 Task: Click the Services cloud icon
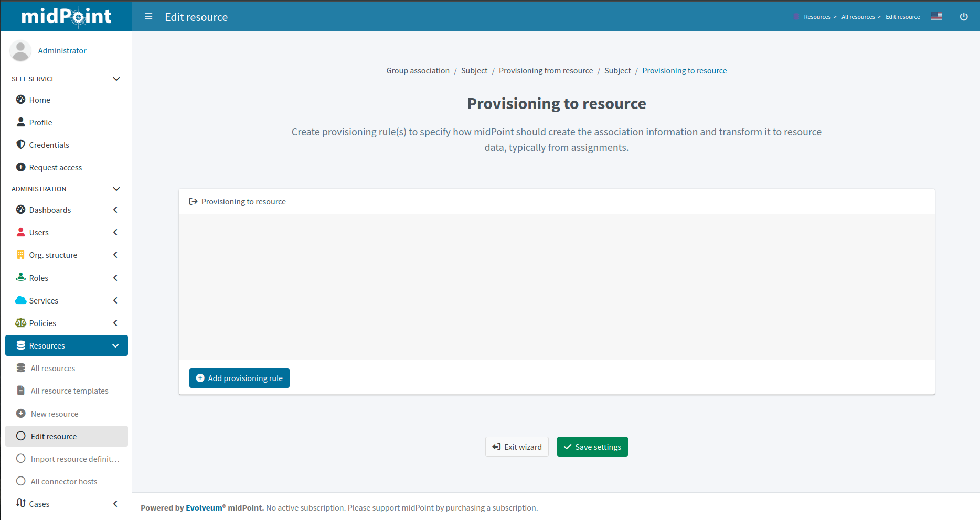pos(21,300)
